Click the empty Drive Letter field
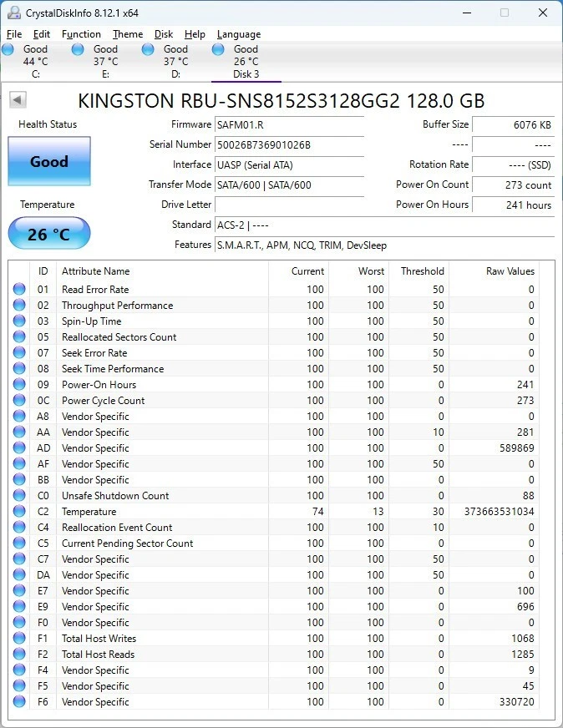 289,205
